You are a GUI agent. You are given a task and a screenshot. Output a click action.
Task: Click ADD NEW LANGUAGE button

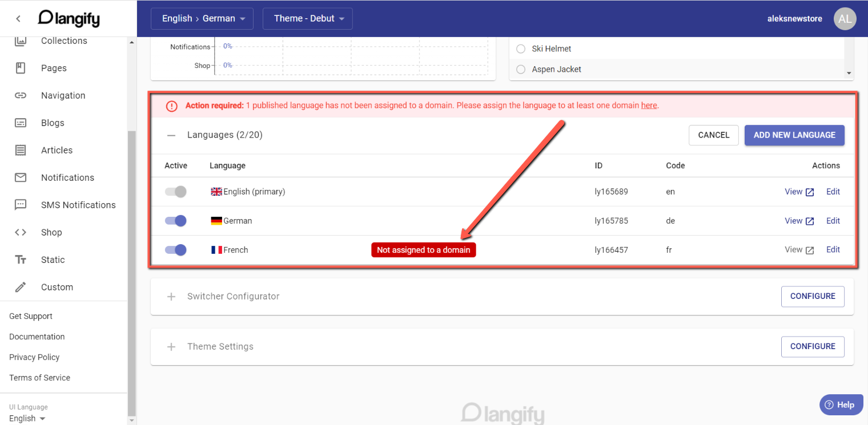(x=794, y=135)
